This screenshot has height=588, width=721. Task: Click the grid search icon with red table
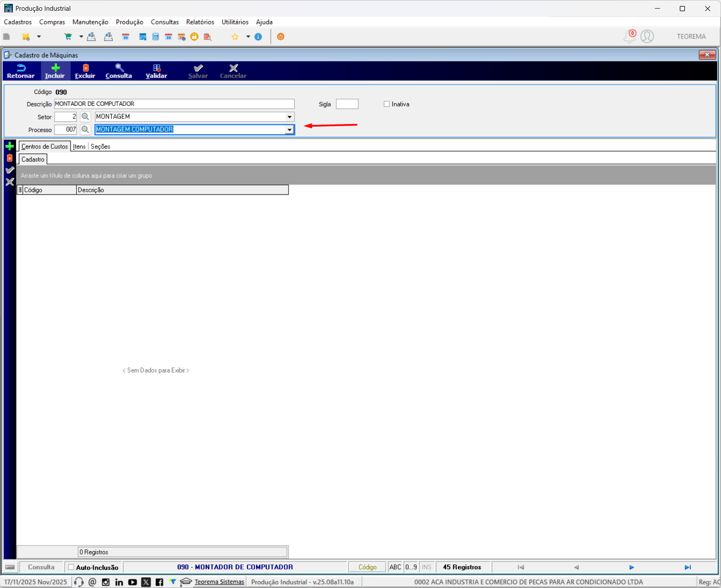[x=208, y=36]
